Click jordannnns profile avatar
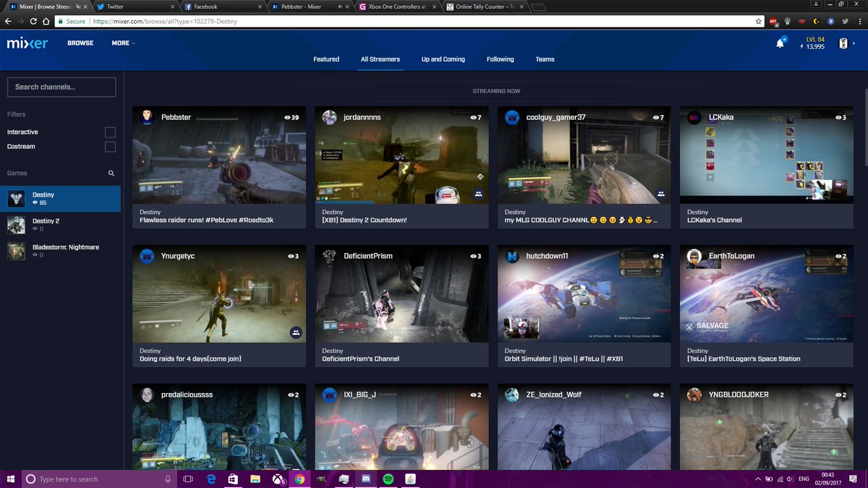This screenshot has width=868, height=488. click(x=329, y=117)
